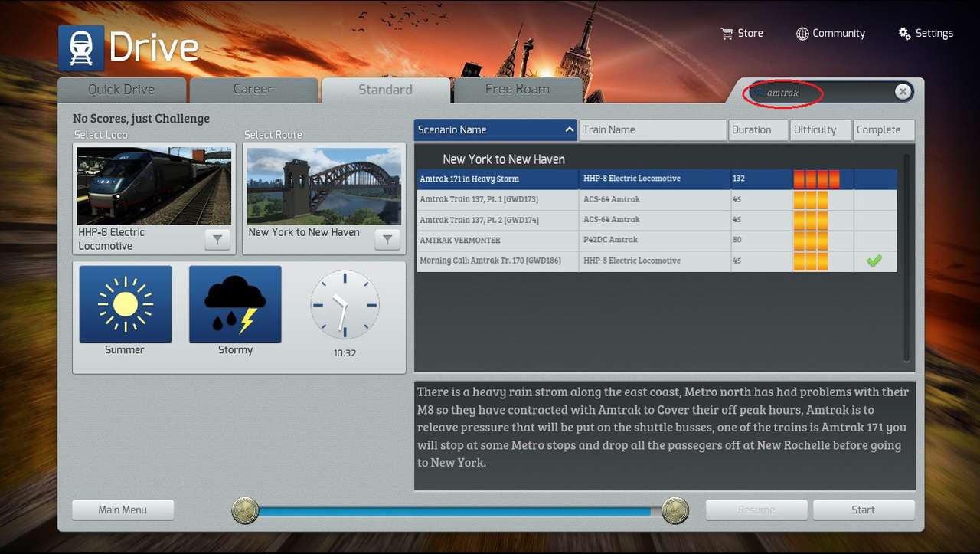
Task: Click the green Complete checkmark for Morning Call
Action: [874, 261]
